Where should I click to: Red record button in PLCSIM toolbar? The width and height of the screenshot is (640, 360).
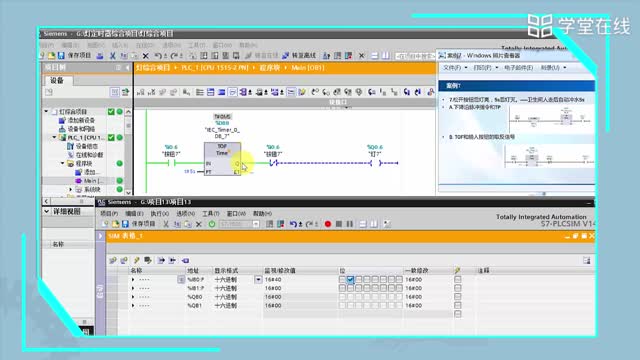(328, 224)
